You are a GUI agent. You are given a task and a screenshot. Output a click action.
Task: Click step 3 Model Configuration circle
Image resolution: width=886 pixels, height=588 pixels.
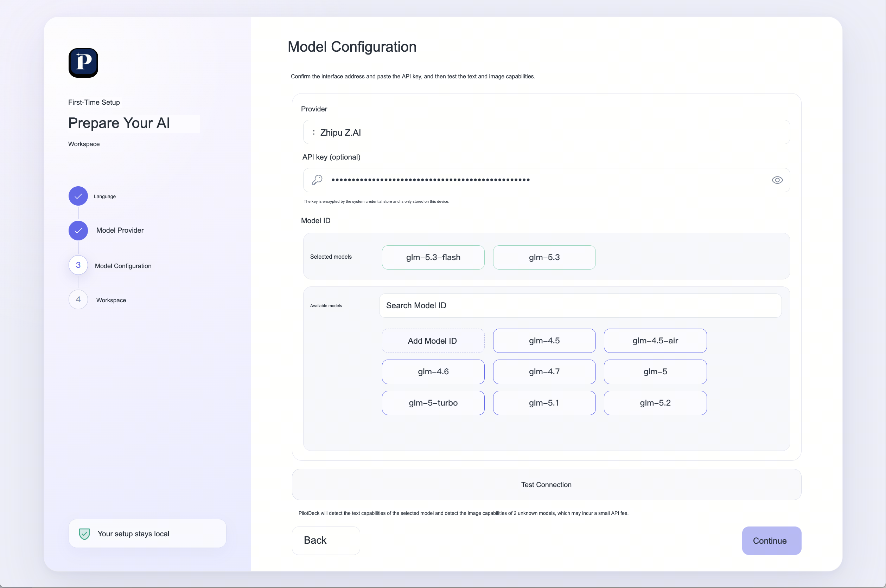point(78,265)
